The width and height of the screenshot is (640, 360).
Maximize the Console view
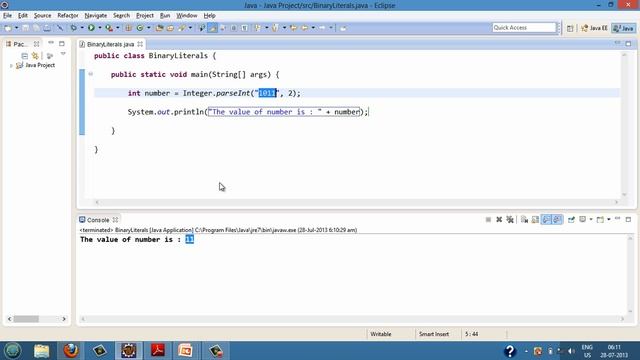[x=628, y=220]
